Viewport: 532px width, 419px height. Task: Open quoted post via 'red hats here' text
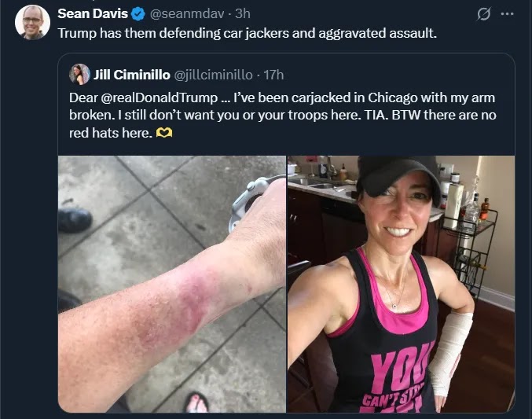pyautogui.click(x=111, y=133)
